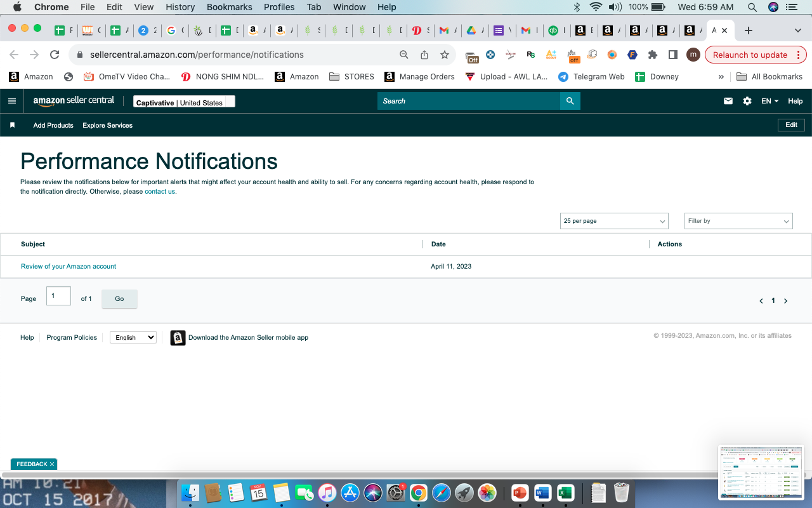Launch App Store from the Dock

350,493
